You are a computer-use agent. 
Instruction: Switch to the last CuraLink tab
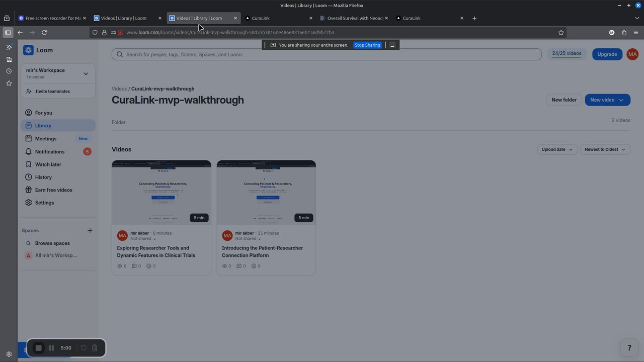click(x=430, y=18)
